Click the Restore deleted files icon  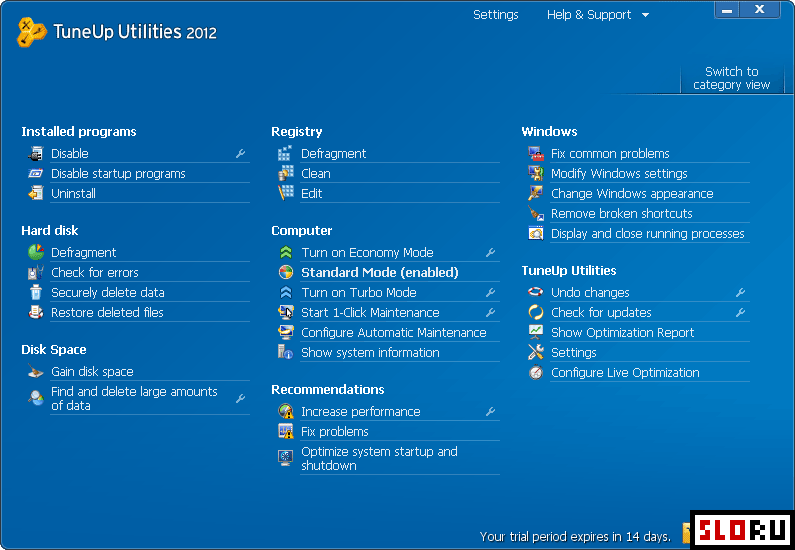click(x=35, y=312)
